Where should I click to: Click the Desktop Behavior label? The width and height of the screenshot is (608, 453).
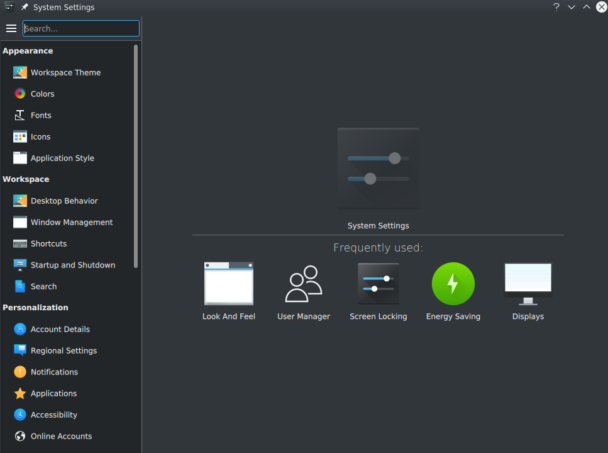(64, 201)
